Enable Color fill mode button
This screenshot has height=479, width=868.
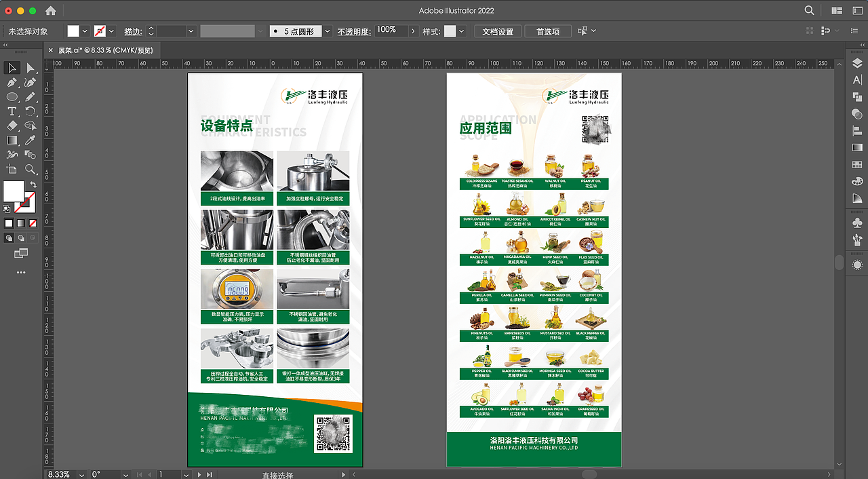click(x=9, y=223)
